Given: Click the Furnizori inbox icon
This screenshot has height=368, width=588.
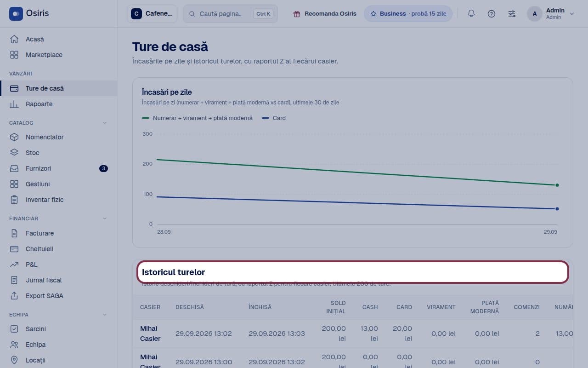Looking at the screenshot, I should coord(14,168).
